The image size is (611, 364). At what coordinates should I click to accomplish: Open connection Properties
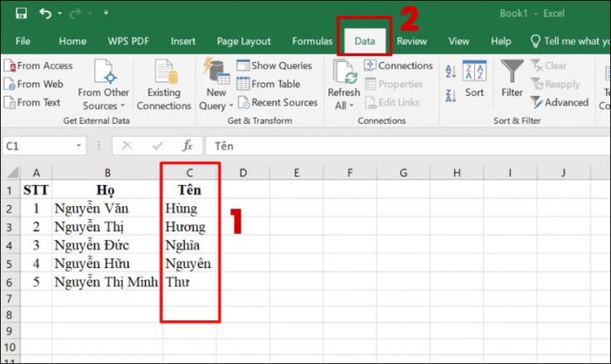(x=394, y=84)
